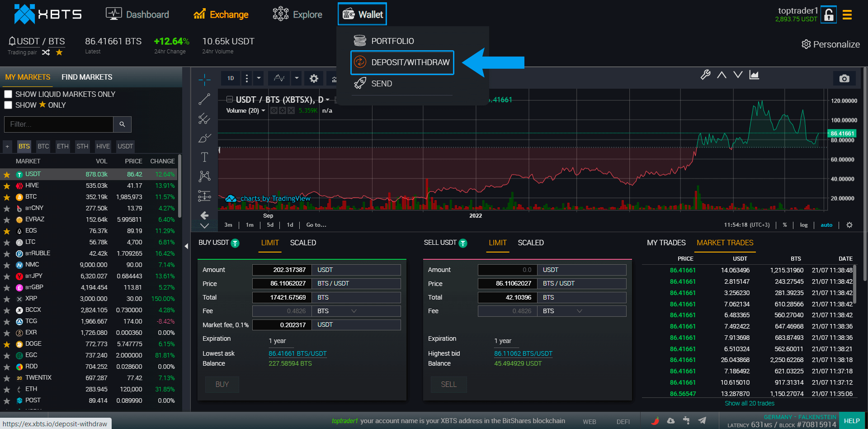Open the interval dropdown arrow

click(x=259, y=78)
